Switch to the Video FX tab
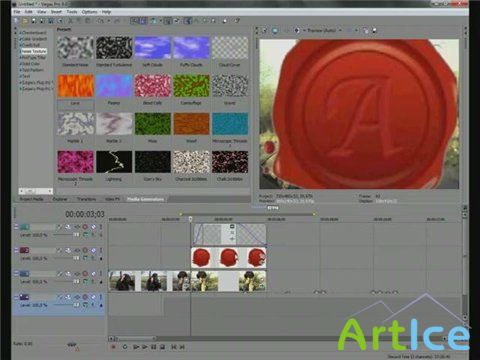 tap(112, 199)
